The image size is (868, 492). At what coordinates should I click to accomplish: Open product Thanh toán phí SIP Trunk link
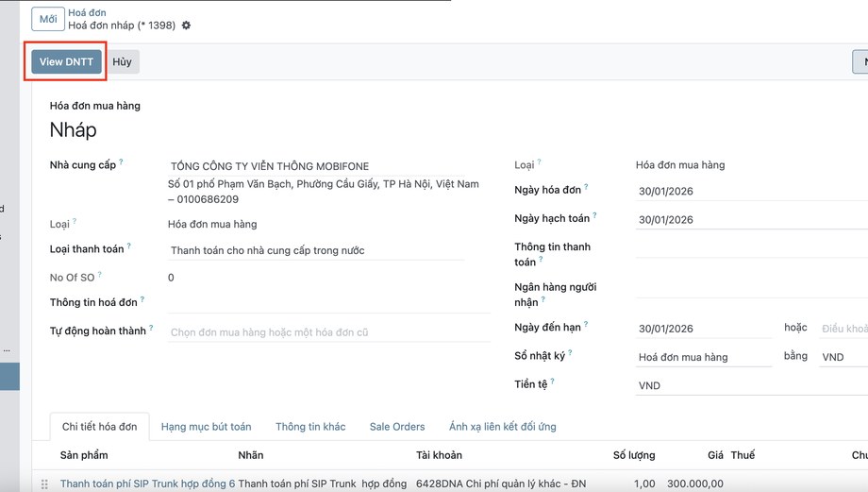[147, 484]
